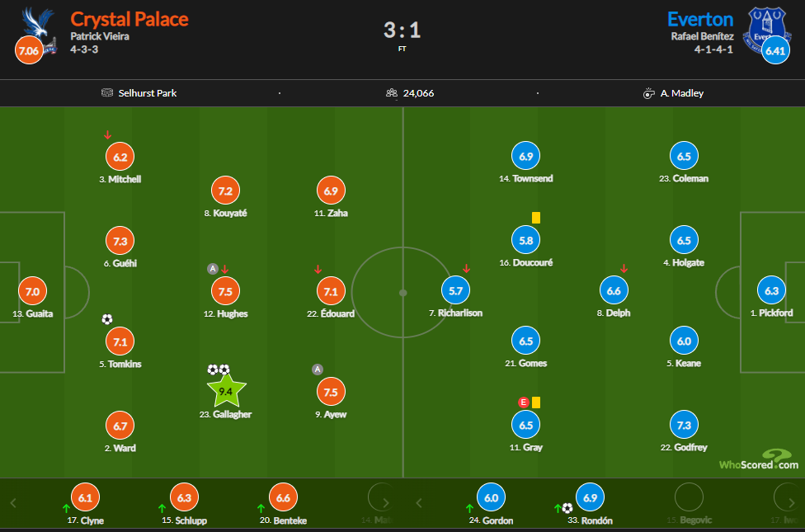Click the Everton club crest

767,30
